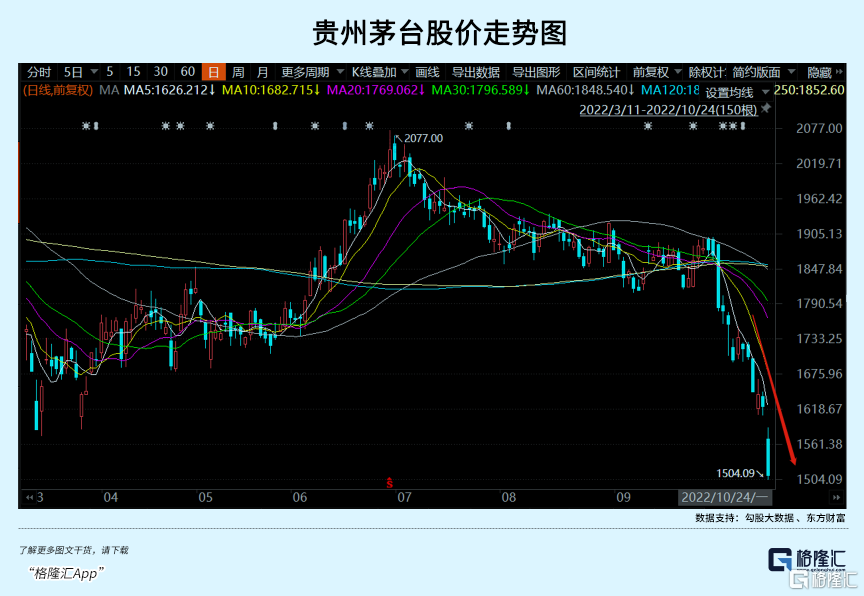The height and width of the screenshot is (596, 864).
Task: Click the 5日 view button
Action: (x=73, y=72)
